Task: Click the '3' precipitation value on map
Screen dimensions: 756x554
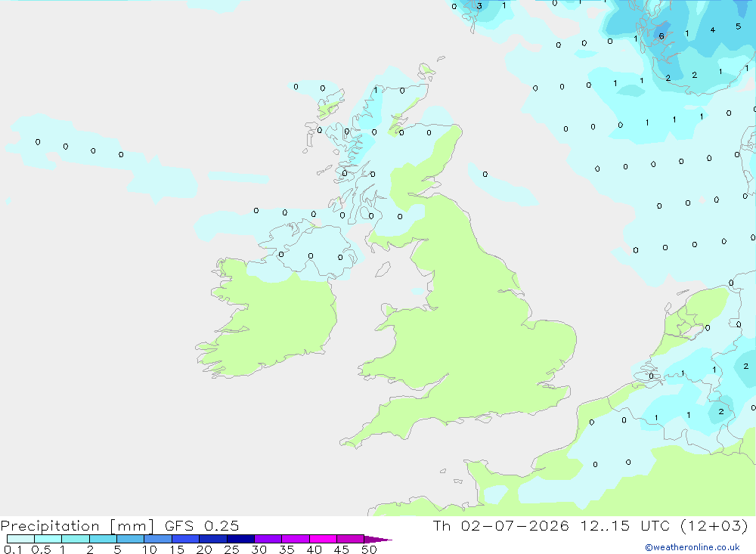Action: [479, 6]
